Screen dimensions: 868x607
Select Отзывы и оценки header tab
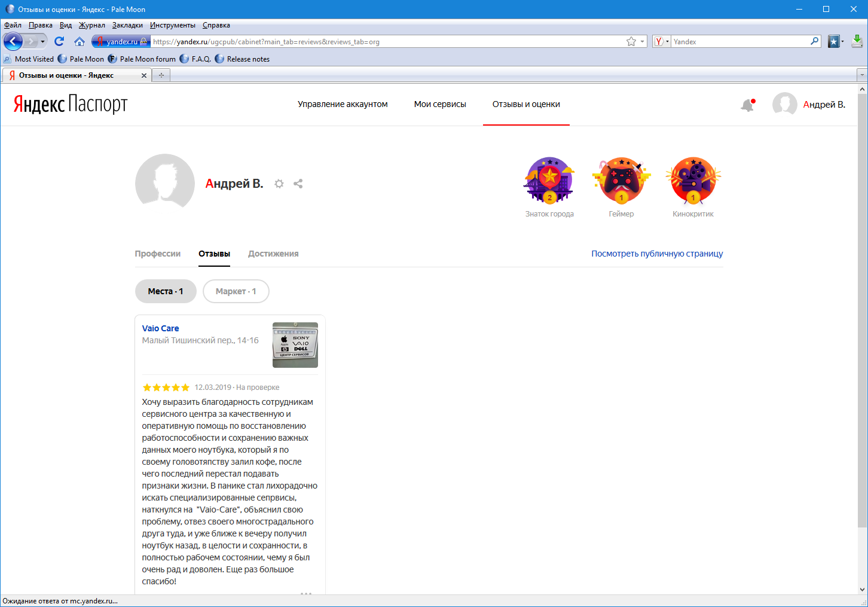tap(526, 104)
